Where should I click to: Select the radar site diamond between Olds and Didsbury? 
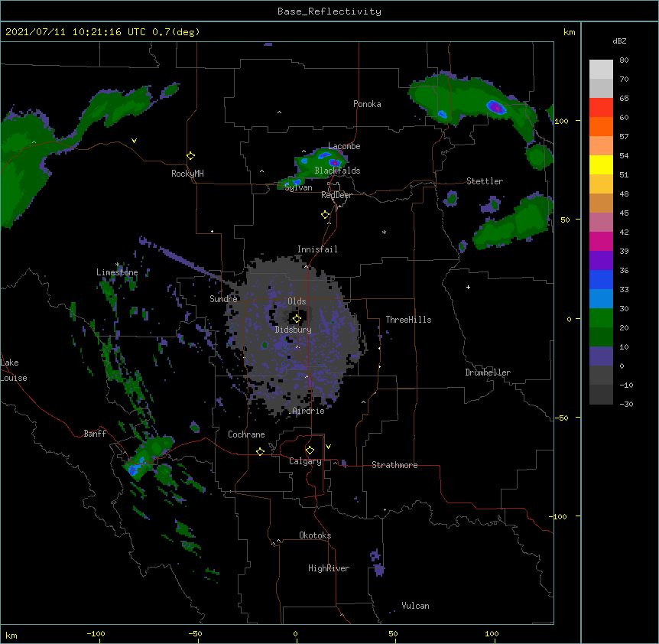click(x=297, y=319)
